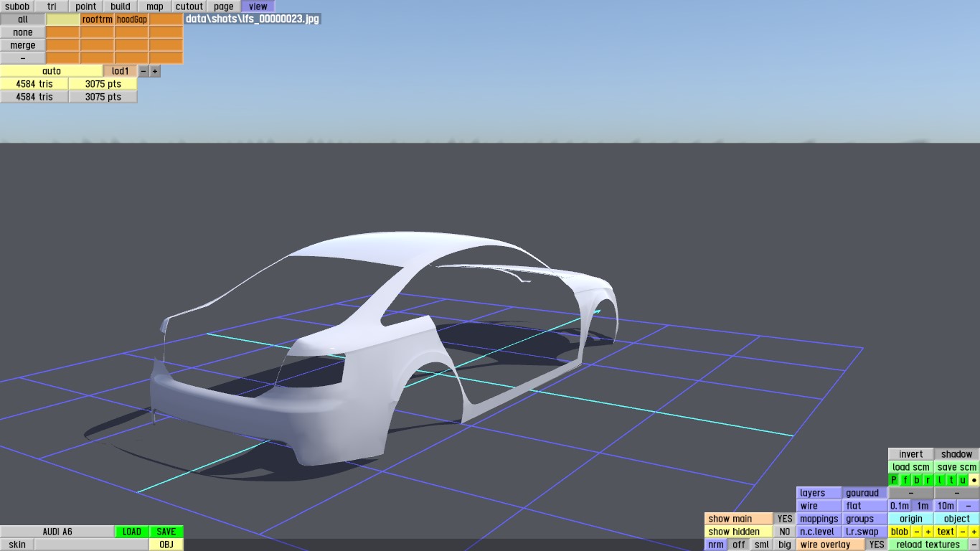This screenshot has width=980, height=551.
Task: Select right view button r
Action: coord(928,480)
